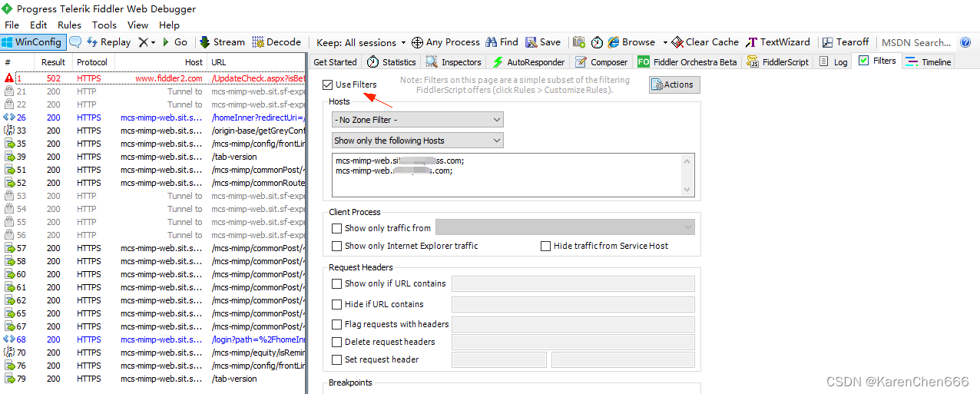Click the timer stopwatch toolbar icon

click(x=597, y=42)
